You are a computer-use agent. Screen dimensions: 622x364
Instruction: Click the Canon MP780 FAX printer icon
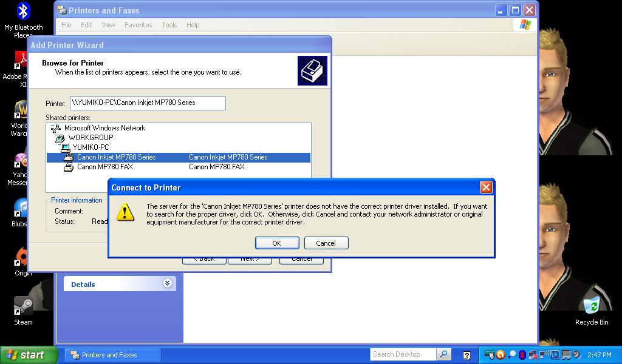tap(69, 167)
